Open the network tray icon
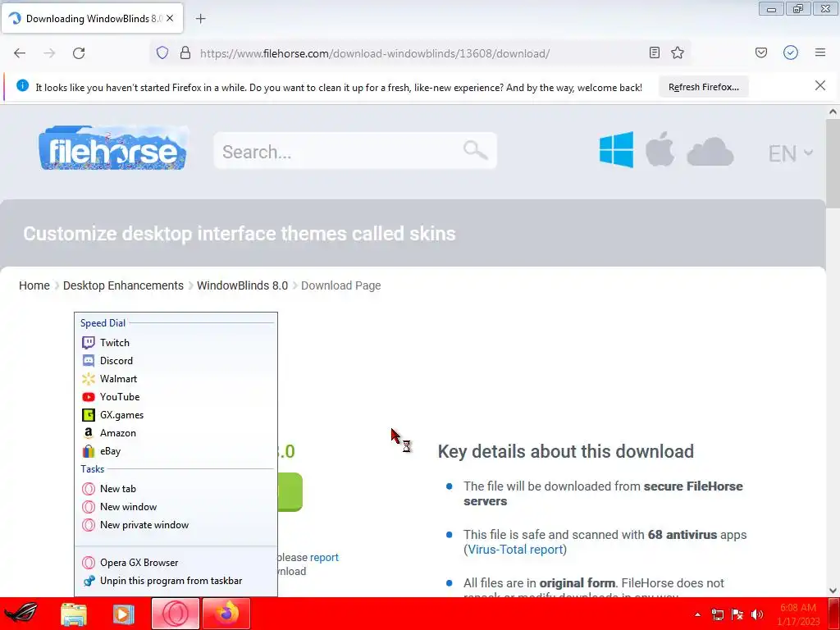Viewport: 840px width, 630px height. 717,615
